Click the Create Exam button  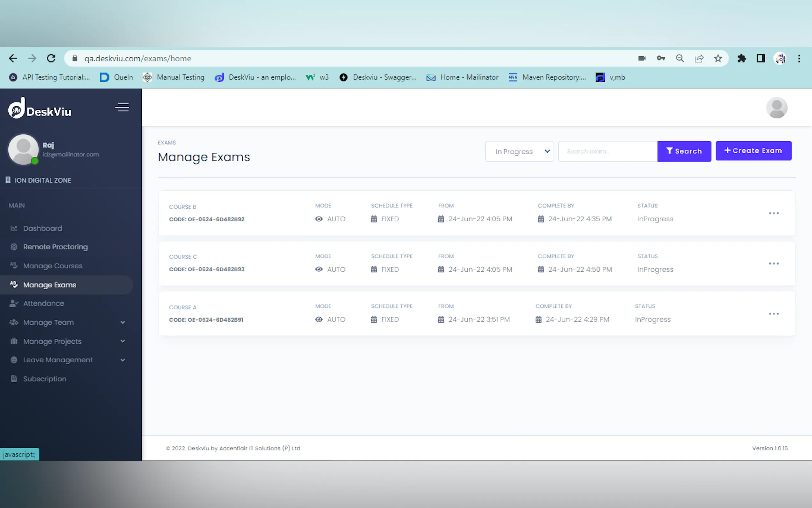(753, 151)
